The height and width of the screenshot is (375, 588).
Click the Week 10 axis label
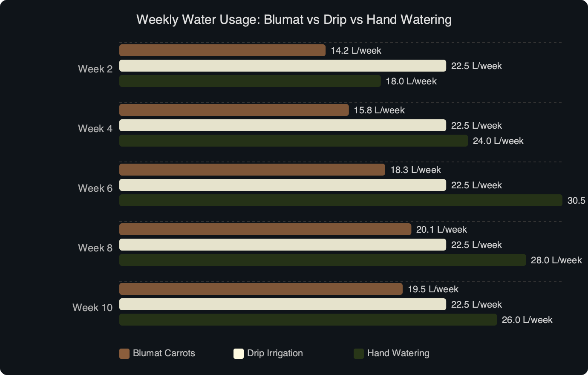pos(92,308)
